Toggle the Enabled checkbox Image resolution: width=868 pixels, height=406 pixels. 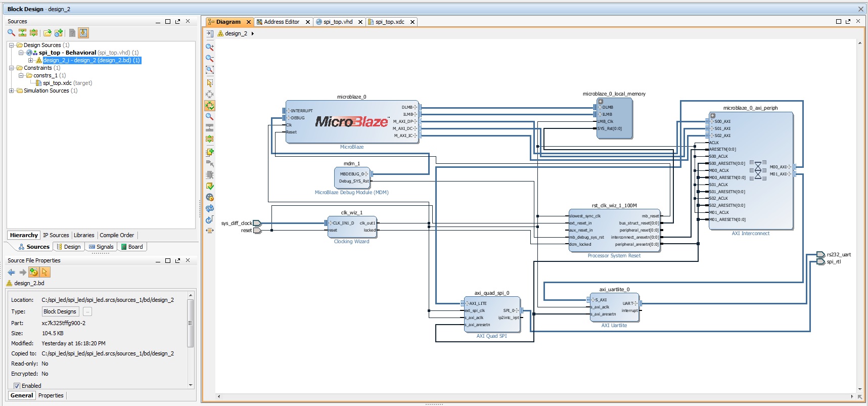[17, 386]
